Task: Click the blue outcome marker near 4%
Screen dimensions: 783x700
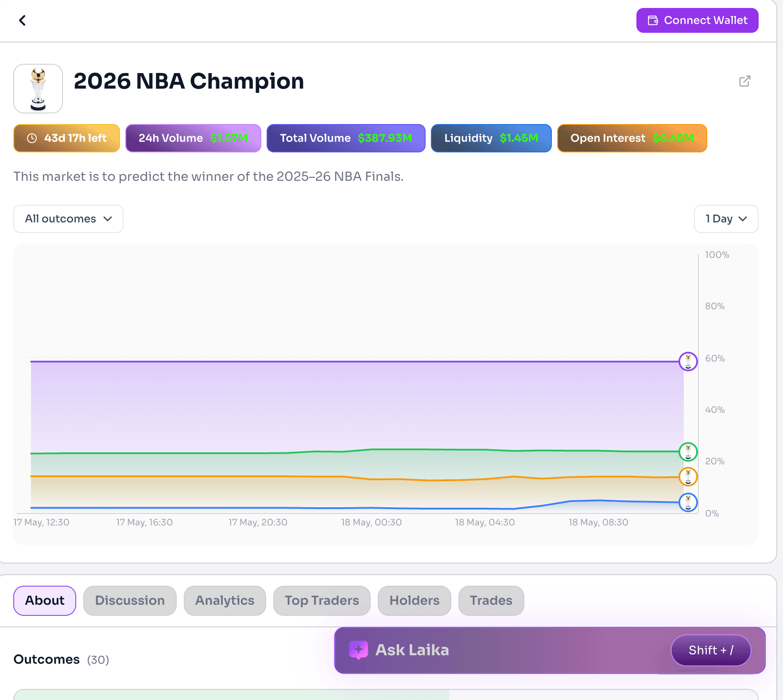Action: coord(688,502)
